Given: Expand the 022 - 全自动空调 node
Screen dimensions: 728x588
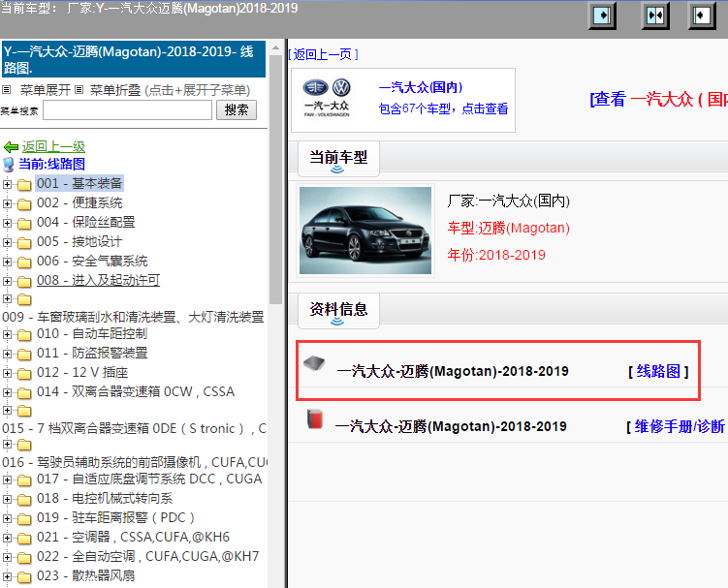Looking at the screenshot, I should pos(7,557).
